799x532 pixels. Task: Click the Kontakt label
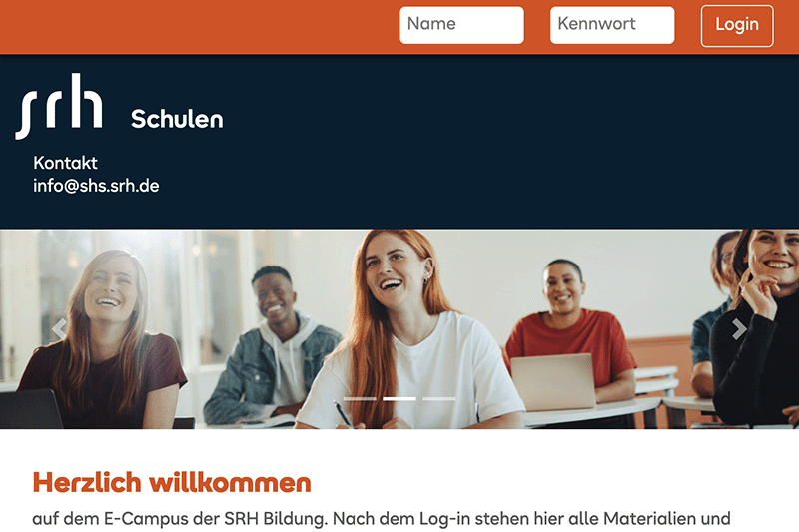[x=65, y=163]
